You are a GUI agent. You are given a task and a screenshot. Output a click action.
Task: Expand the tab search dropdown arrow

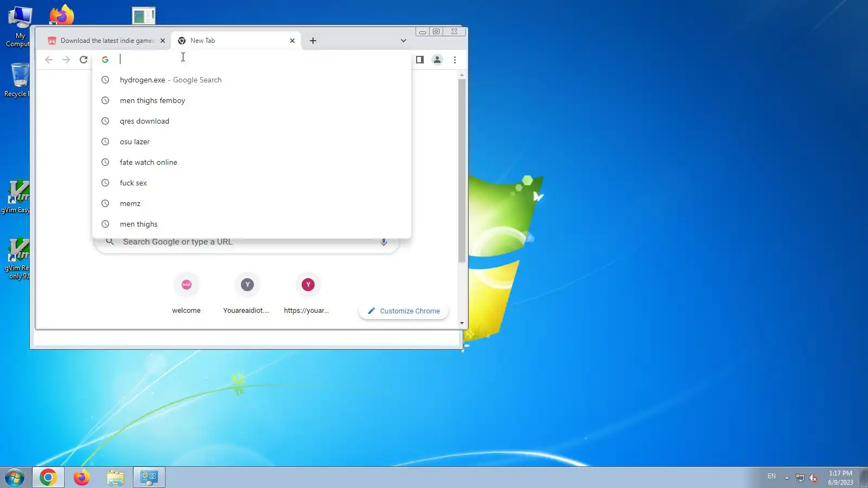coord(403,41)
